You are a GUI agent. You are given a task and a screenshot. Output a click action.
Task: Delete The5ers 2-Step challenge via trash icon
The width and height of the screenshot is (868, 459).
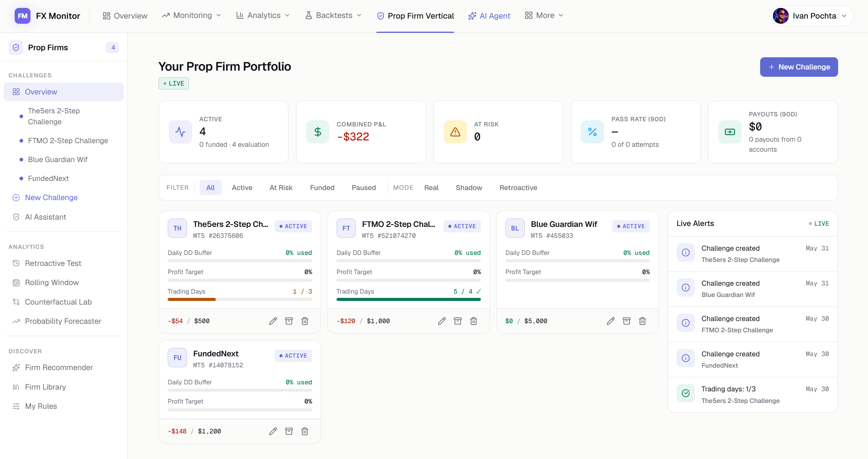(304, 321)
